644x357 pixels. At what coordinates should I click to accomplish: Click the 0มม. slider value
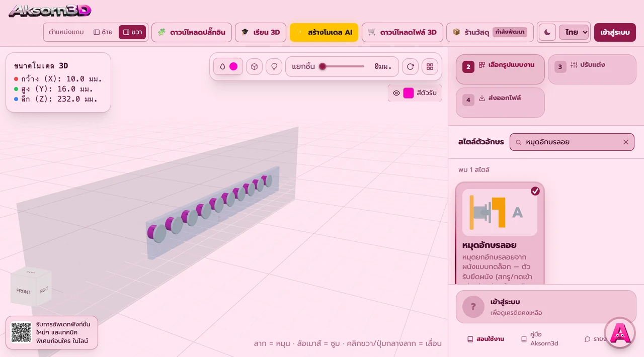coord(383,66)
